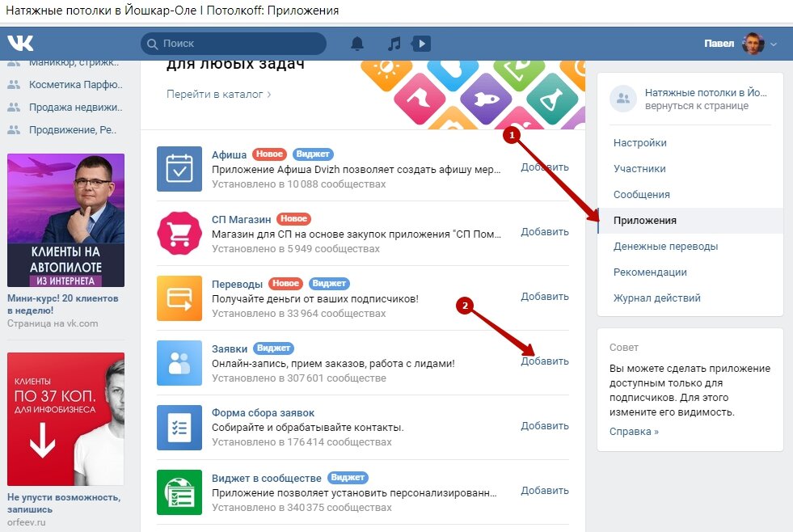Select Приложения in the right menu
The width and height of the screenshot is (793, 532).
tap(690, 221)
